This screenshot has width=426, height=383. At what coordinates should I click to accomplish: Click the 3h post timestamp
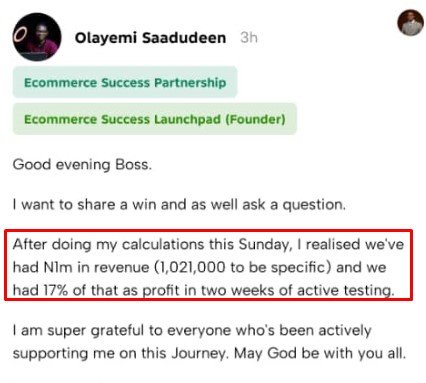pyautogui.click(x=249, y=38)
